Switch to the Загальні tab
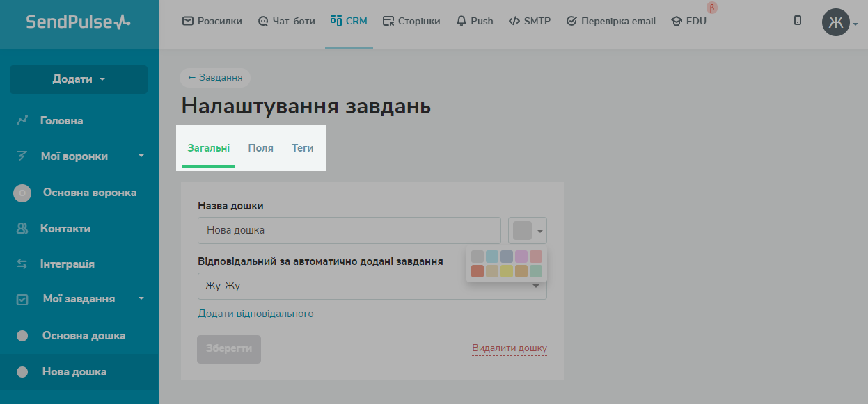868x404 pixels. click(x=209, y=148)
